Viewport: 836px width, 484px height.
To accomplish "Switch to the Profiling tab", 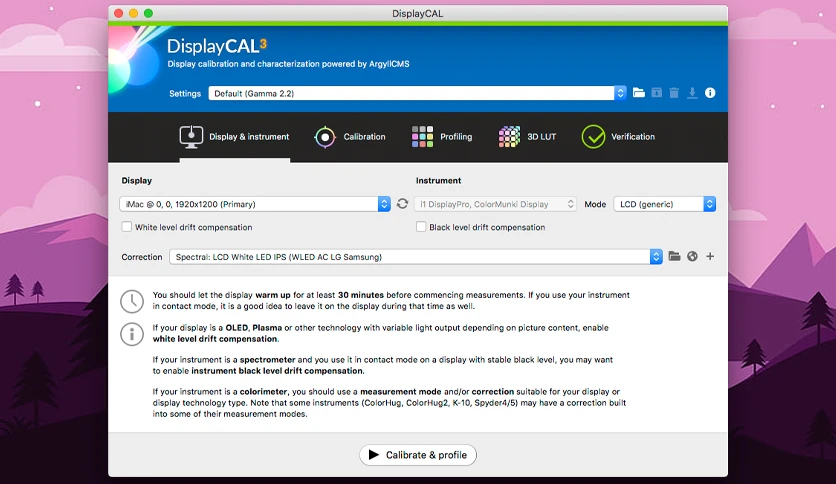I will pos(442,137).
